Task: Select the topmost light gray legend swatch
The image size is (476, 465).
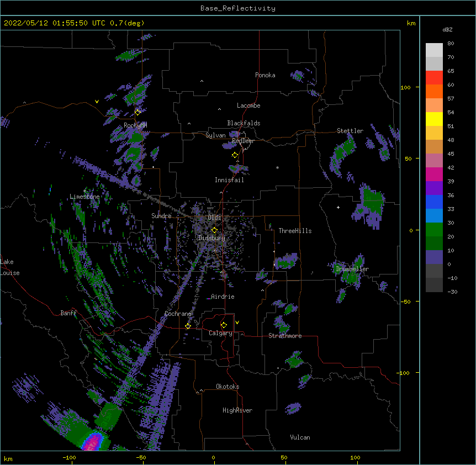Action: pyautogui.click(x=434, y=50)
